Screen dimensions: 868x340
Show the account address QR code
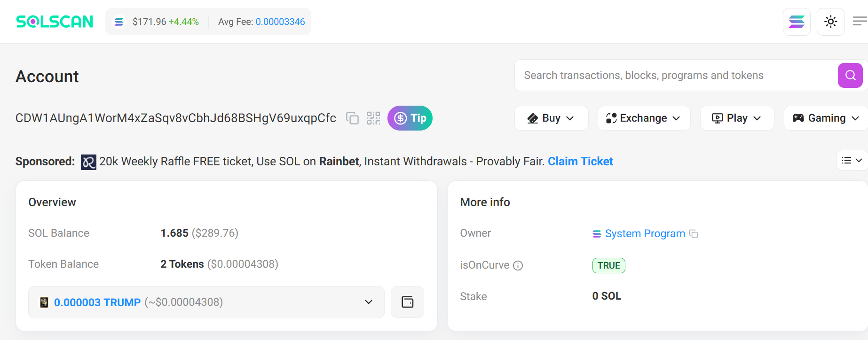pos(373,118)
